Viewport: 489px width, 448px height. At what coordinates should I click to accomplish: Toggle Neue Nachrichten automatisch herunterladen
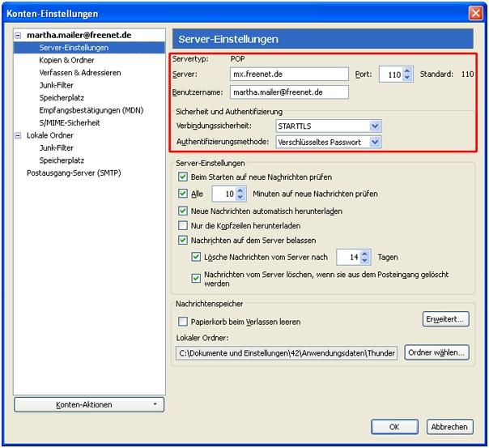pos(183,211)
